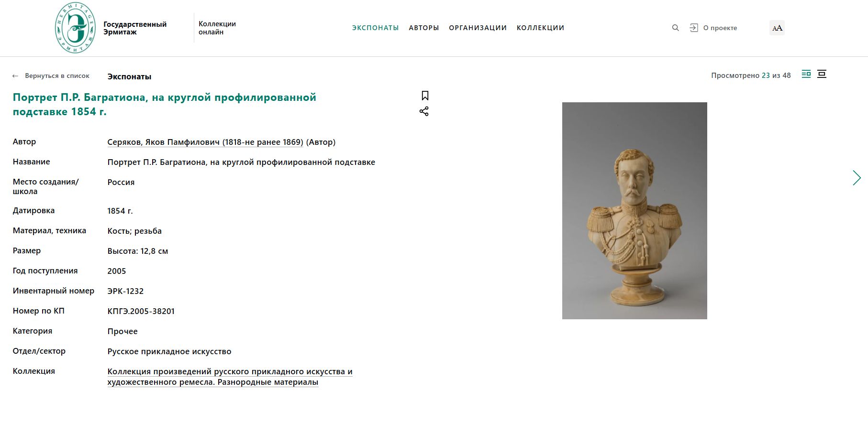The height and width of the screenshot is (434, 868).
Task: Open the ОРГАНИЗАЦИИ menu item
Action: pos(478,28)
